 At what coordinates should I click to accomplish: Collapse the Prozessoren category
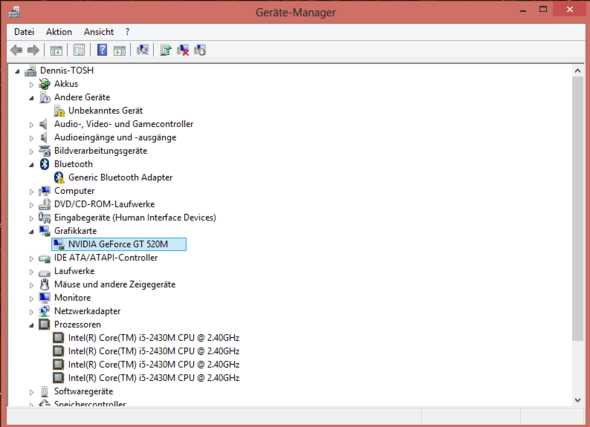tap(32, 325)
